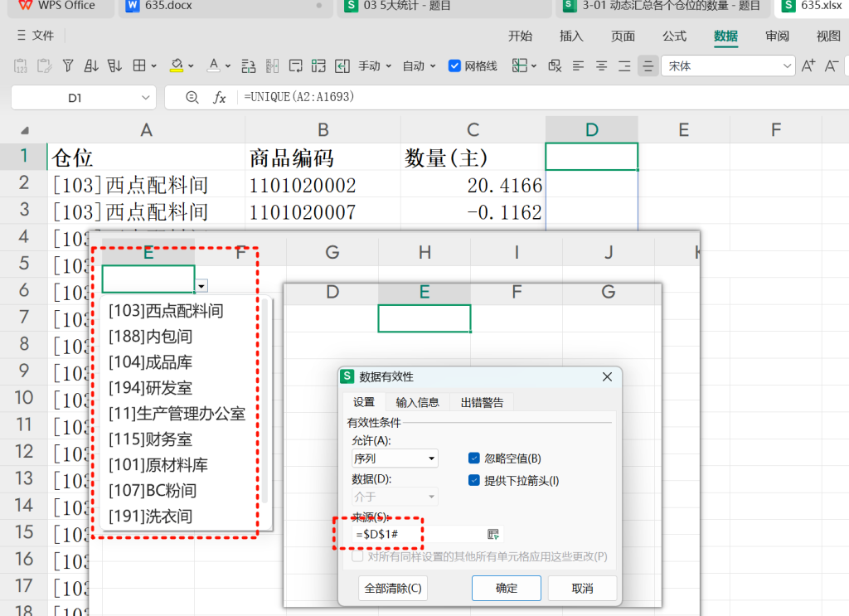Toggle wrap text icon in toolbar
Viewport: 849px width, 616px height.
pyautogui.click(x=296, y=66)
